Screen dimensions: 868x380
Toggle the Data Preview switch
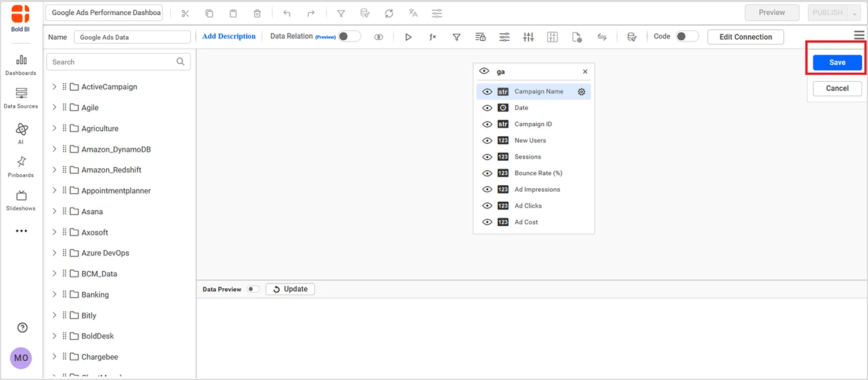pos(253,289)
